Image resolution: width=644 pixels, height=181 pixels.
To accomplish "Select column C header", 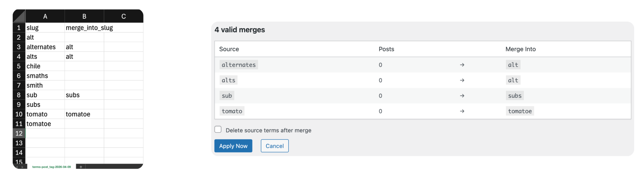I will click(x=124, y=17).
